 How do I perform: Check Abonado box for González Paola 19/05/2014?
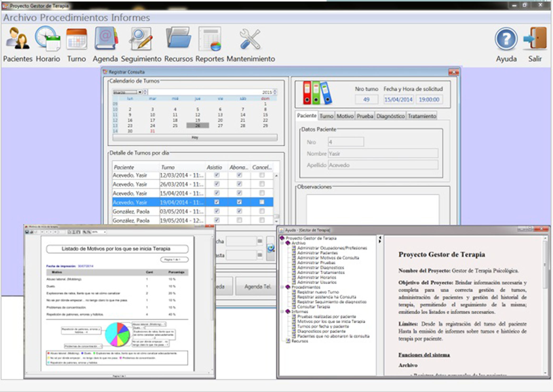point(239,220)
